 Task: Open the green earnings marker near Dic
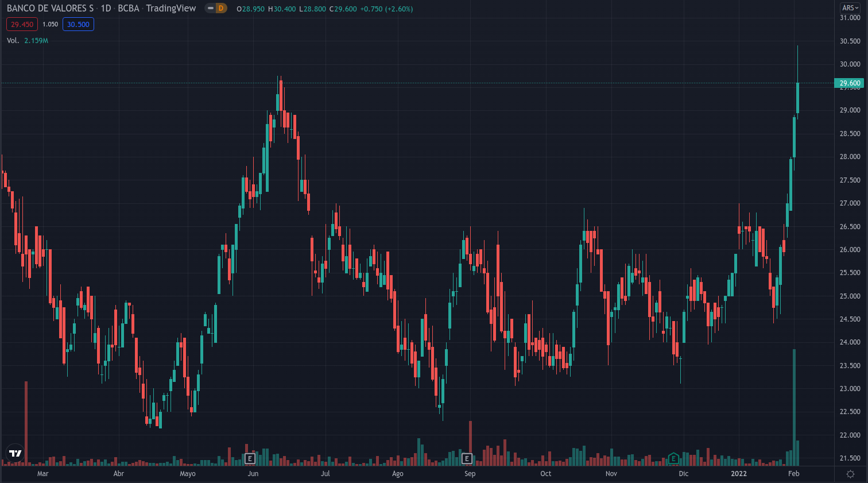tap(673, 458)
